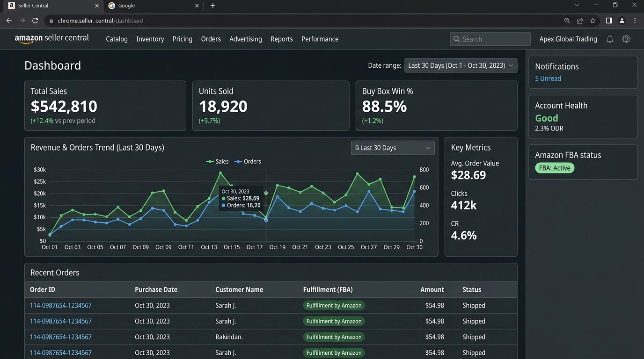Screen dimensions: 644x359
Task: Bookmark this page with the star icon
Action: (593, 21)
